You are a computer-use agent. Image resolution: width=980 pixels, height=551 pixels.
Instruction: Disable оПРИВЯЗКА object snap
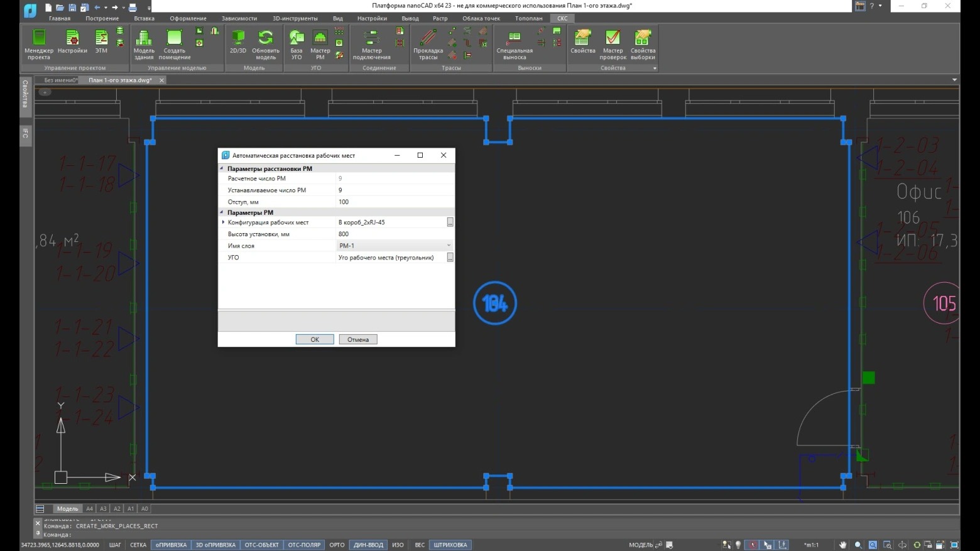point(171,545)
